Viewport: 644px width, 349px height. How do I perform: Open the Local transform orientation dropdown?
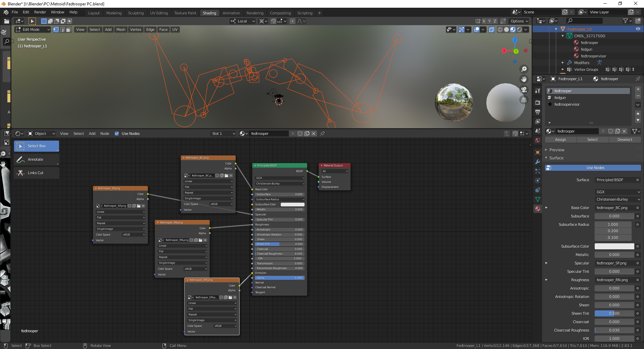(x=243, y=21)
